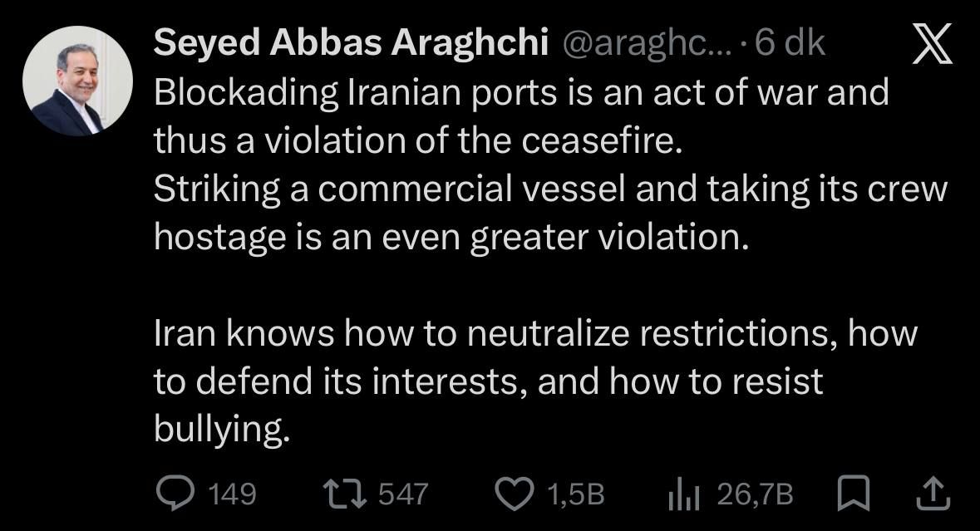
Task: Click the 149 replies count
Action: click(231, 495)
